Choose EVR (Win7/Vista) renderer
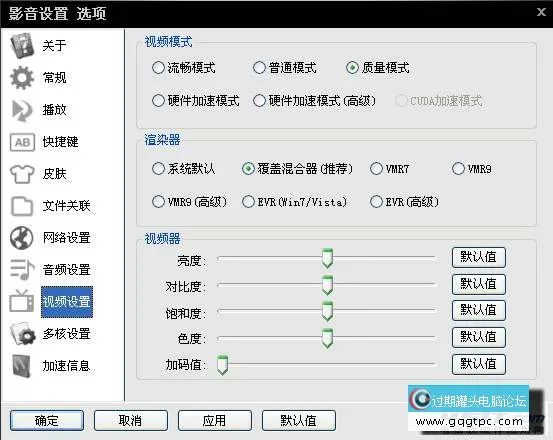This screenshot has height=440, width=553. coord(294,202)
